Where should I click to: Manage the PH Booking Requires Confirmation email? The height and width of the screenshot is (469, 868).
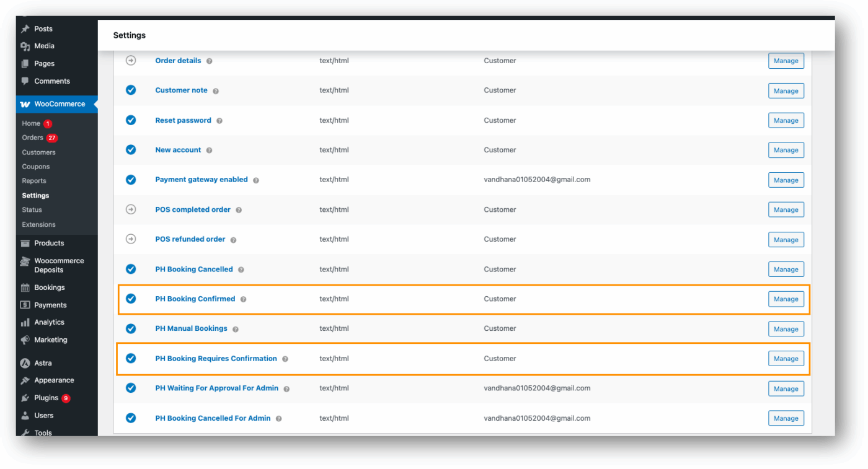tap(786, 358)
